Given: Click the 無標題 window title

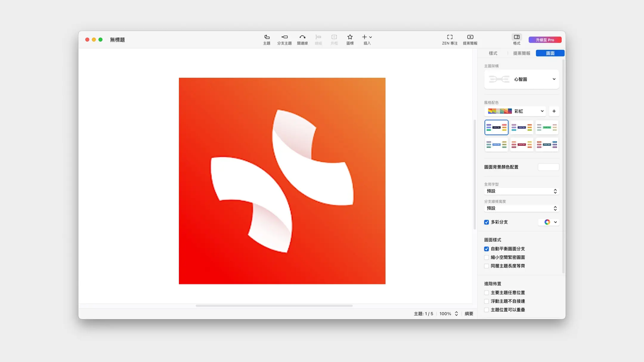Looking at the screenshot, I should (x=117, y=40).
